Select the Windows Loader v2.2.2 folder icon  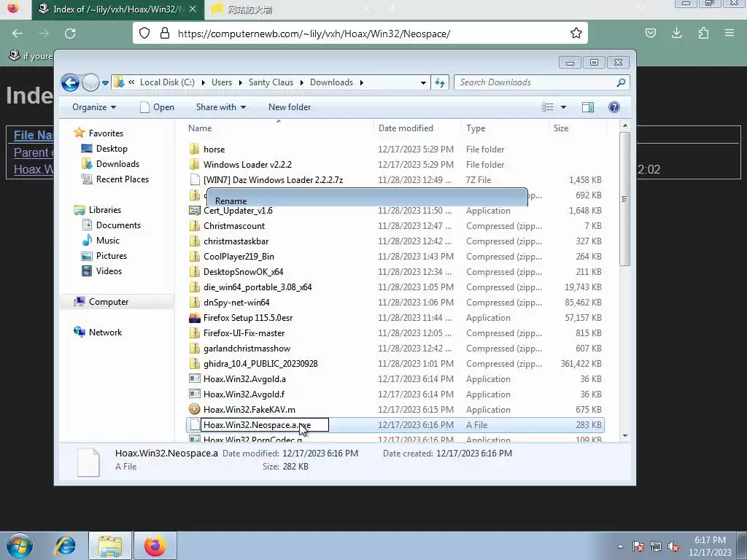[x=194, y=164]
